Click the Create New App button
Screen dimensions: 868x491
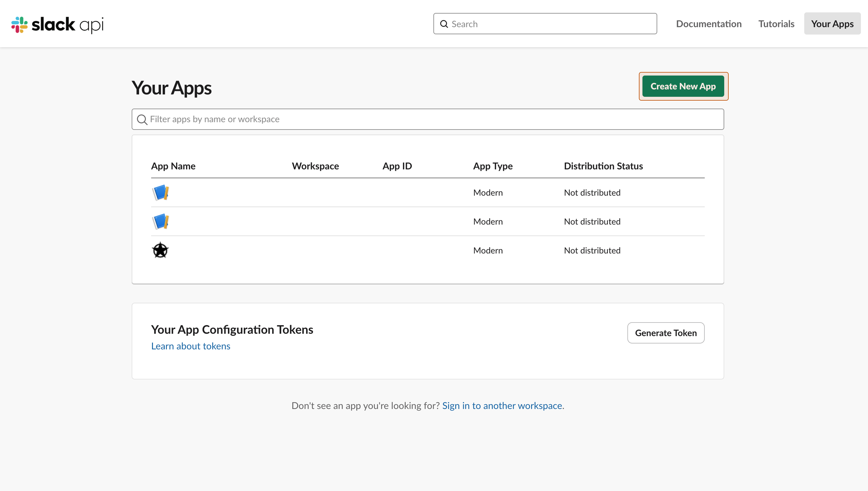[x=683, y=86]
